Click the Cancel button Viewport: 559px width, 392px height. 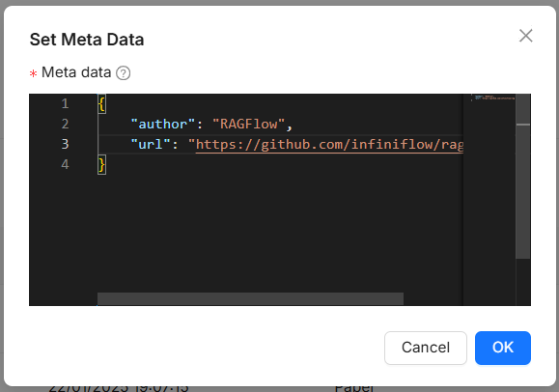(426, 348)
